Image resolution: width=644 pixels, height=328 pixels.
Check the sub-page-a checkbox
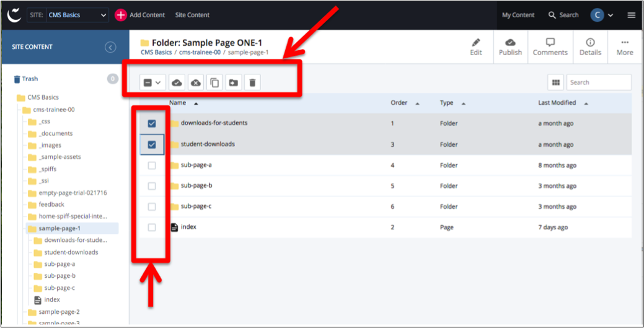pyautogui.click(x=152, y=166)
